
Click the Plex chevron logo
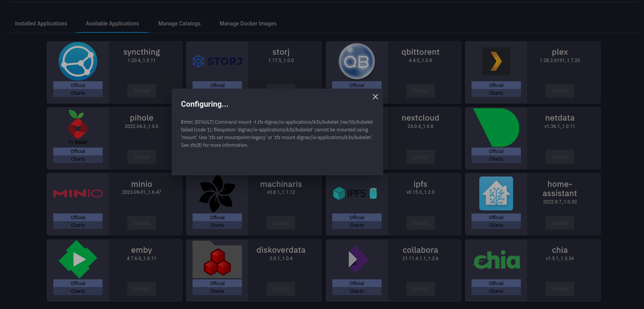tap(496, 61)
